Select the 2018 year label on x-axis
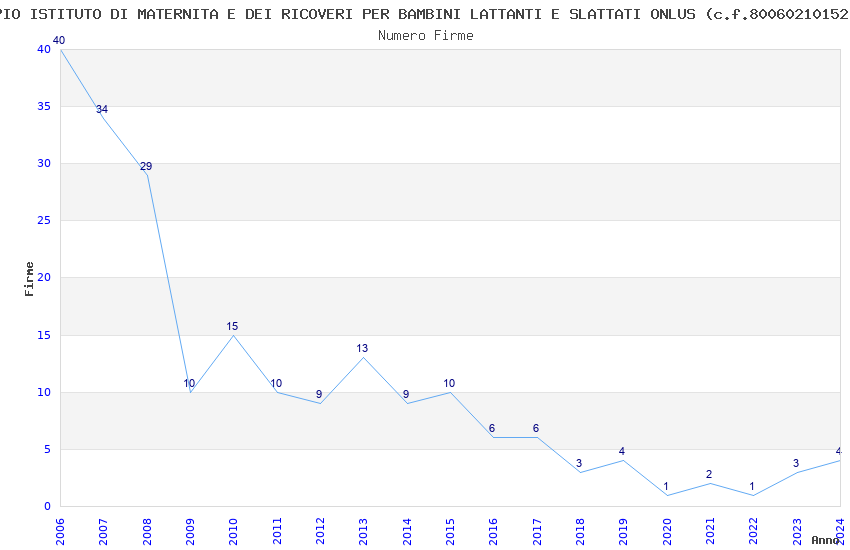Viewport: 850px width, 550px height. [581, 531]
